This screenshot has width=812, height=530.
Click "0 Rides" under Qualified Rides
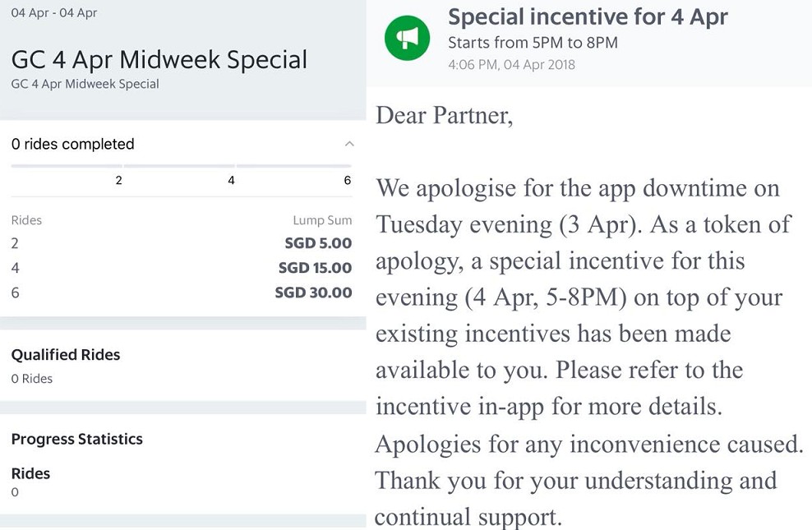pos(32,379)
